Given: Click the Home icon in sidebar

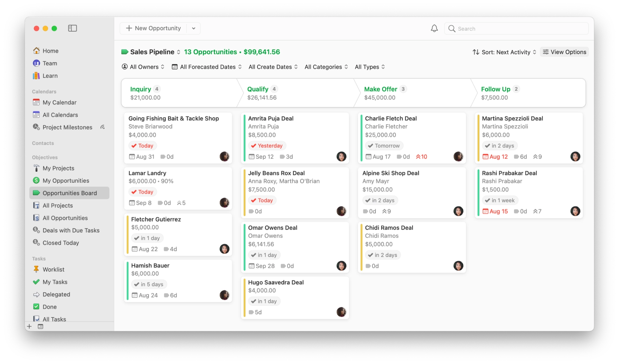Looking at the screenshot, I should (36, 51).
